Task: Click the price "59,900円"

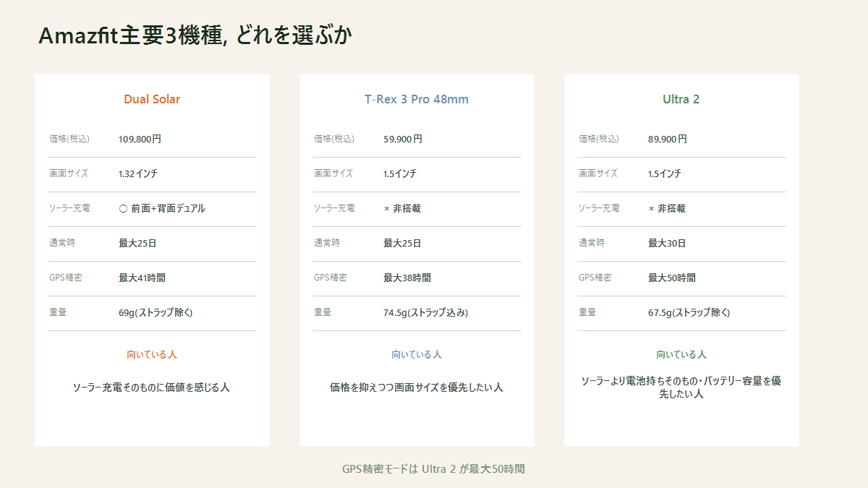Action: tap(403, 139)
